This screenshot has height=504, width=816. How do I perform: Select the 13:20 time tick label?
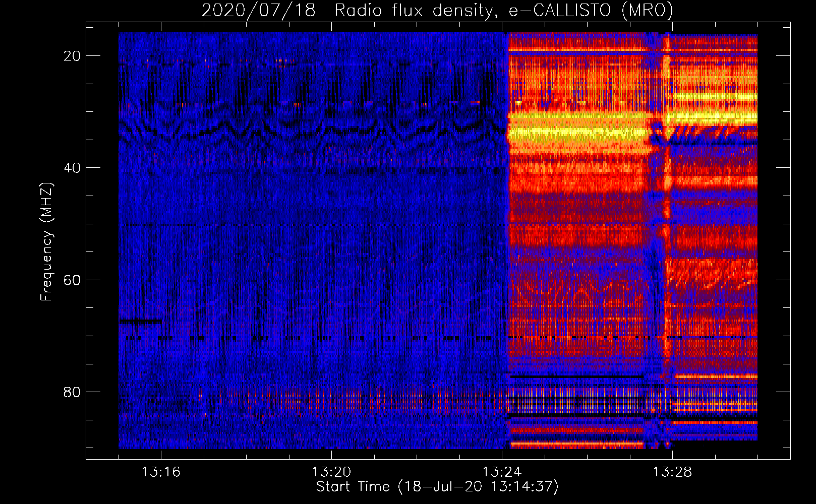[x=331, y=472]
